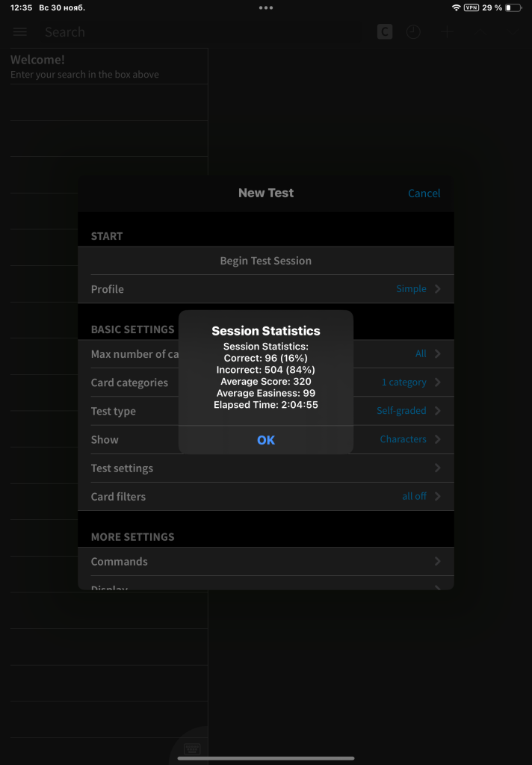Open the hamburger menu icon
The width and height of the screenshot is (532, 765).
[20, 32]
